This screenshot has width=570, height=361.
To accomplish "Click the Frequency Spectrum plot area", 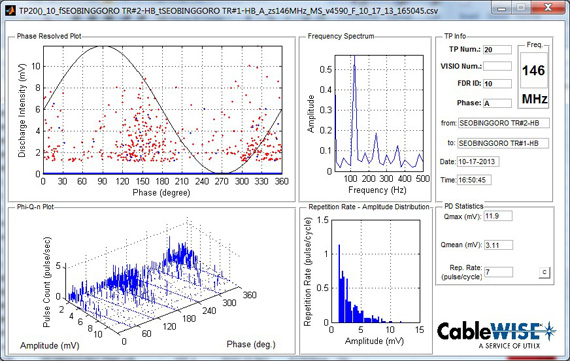I will click(x=379, y=113).
